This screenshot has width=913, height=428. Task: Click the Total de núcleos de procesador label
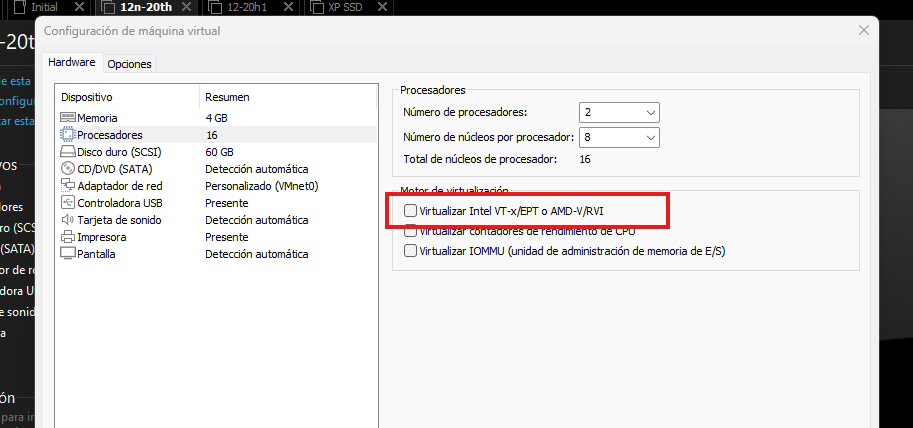click(x=480, y=158)
